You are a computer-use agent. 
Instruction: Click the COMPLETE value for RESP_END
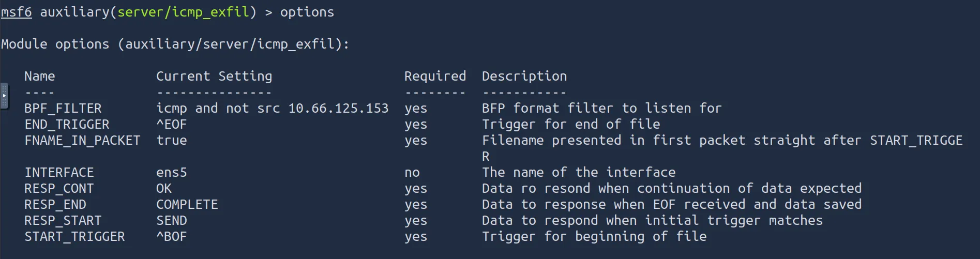(x=187, y=204)
